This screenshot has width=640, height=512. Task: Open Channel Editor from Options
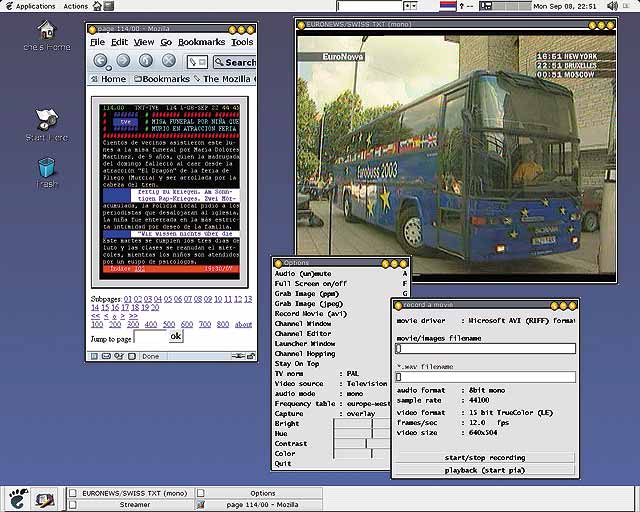(x=302, y=334)
